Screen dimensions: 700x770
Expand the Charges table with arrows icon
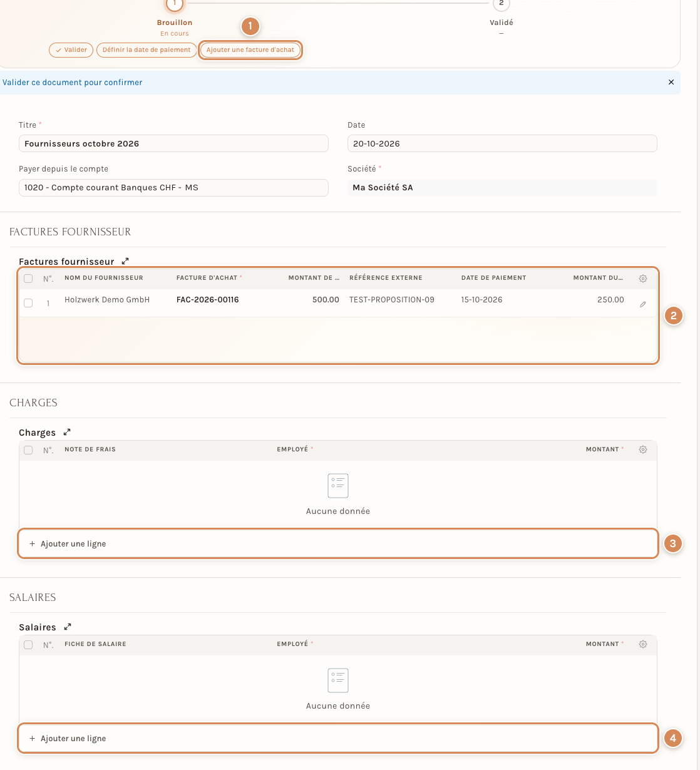tap(67, 432)
